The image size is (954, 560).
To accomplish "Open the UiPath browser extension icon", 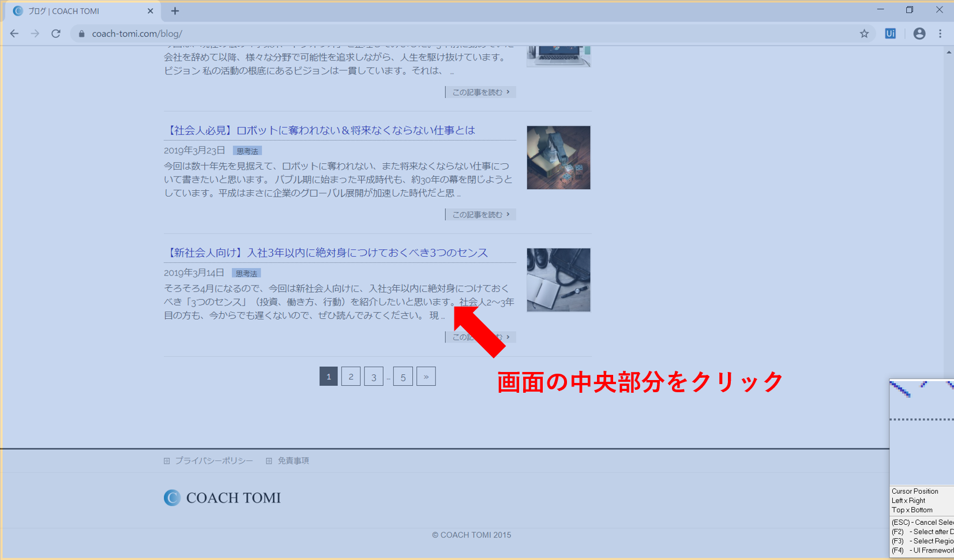I will (890, 33).
